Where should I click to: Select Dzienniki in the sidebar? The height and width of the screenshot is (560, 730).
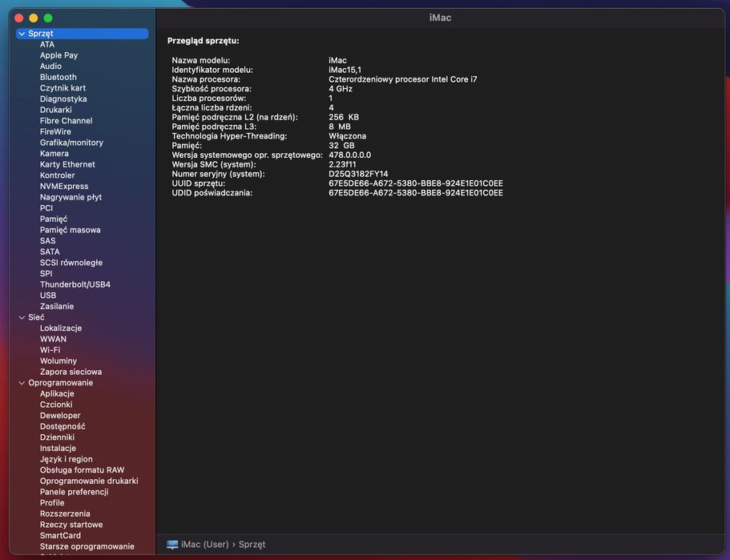(57, 437)
